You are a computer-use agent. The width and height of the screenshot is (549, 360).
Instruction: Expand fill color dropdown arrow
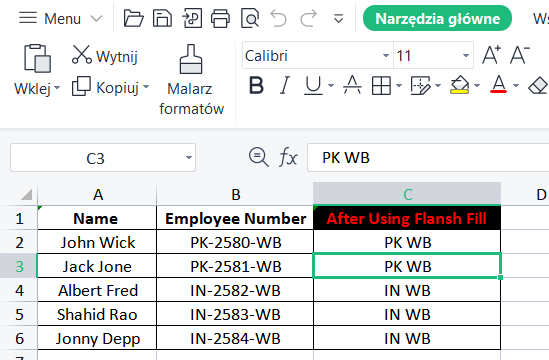coord(477,85)
